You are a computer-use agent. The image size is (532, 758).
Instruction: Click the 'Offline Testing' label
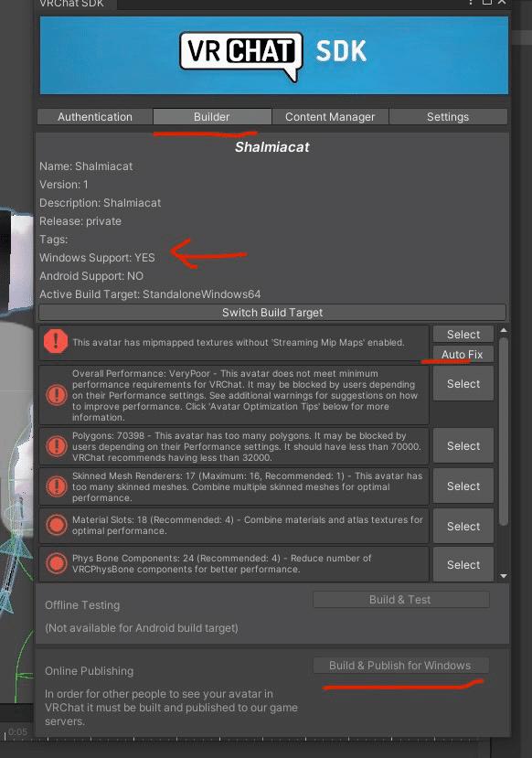[x=82, y=605]
